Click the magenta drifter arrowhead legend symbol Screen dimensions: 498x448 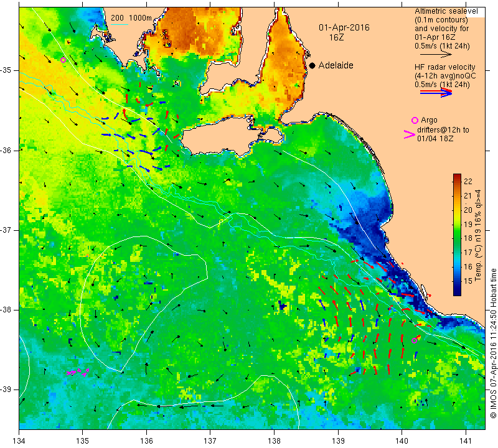[410, 134]
